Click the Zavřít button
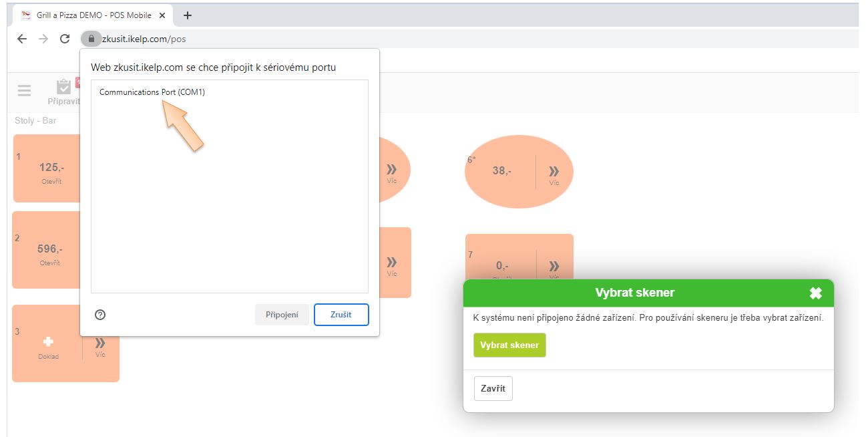The width and height of the screenshot is (868, 437). 493,389
